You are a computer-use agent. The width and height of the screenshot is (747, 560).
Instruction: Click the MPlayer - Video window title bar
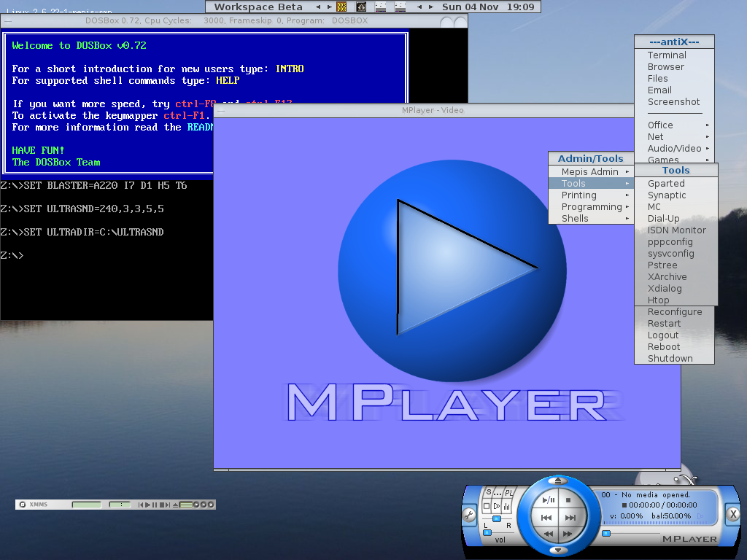[424, 111]
